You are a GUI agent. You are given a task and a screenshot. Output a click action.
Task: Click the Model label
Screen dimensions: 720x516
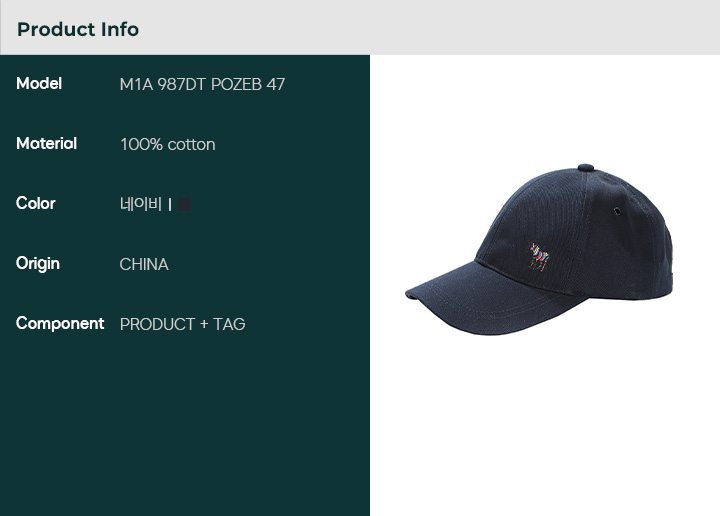[39, 84]
